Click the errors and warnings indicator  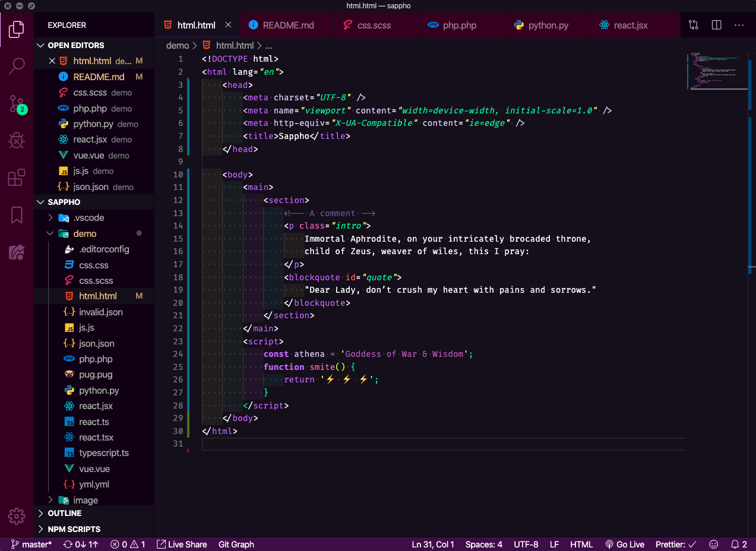[128, 544]
